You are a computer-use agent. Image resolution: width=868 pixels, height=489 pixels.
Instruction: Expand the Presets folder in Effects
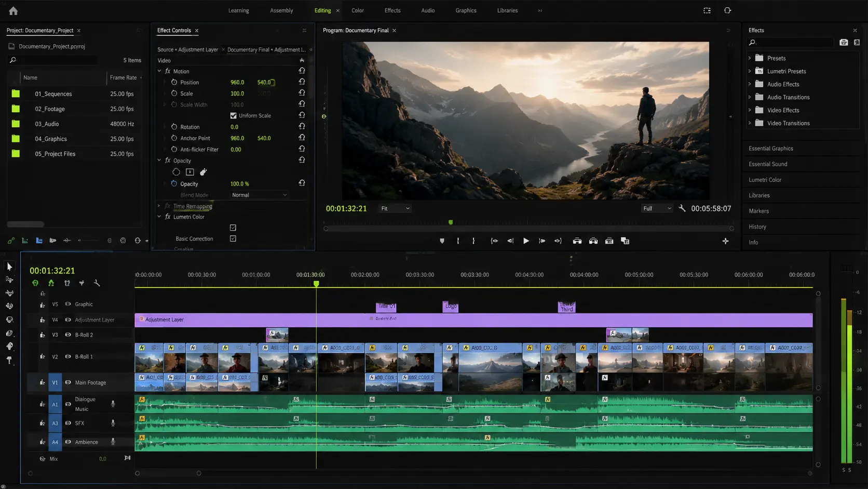pyautogui.click(x=750, y=58)
